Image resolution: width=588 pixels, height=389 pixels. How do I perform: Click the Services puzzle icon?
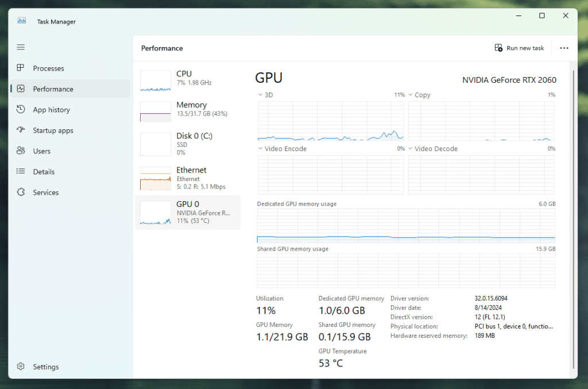click(x=21, y=192)
